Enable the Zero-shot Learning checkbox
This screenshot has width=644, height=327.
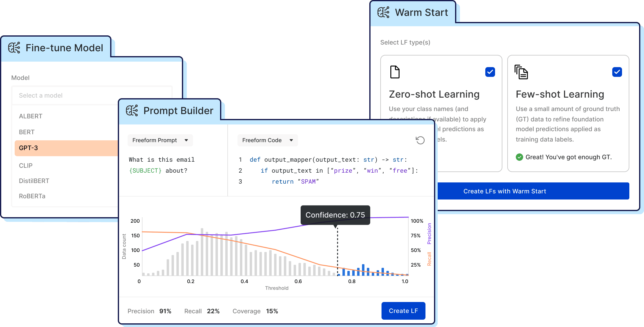490,72
